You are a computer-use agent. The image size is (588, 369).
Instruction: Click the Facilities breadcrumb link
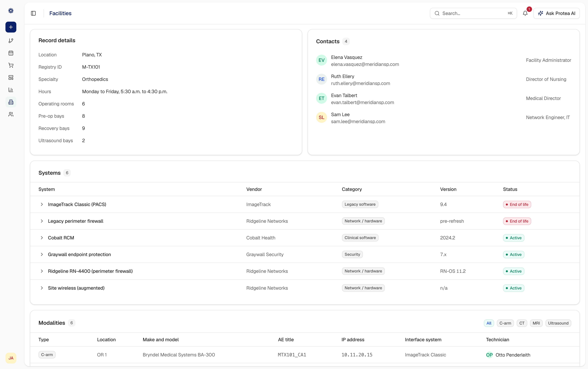coord(60,13)
